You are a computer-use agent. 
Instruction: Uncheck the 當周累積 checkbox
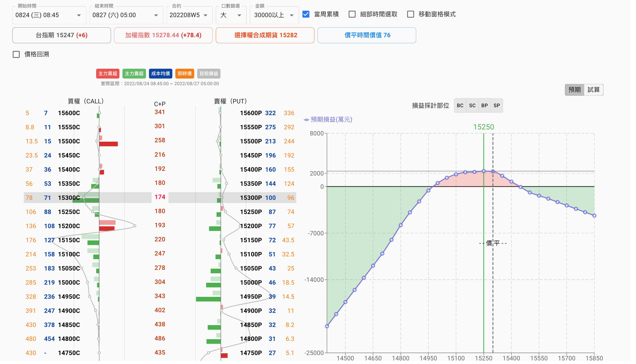(x=306, y=14)
